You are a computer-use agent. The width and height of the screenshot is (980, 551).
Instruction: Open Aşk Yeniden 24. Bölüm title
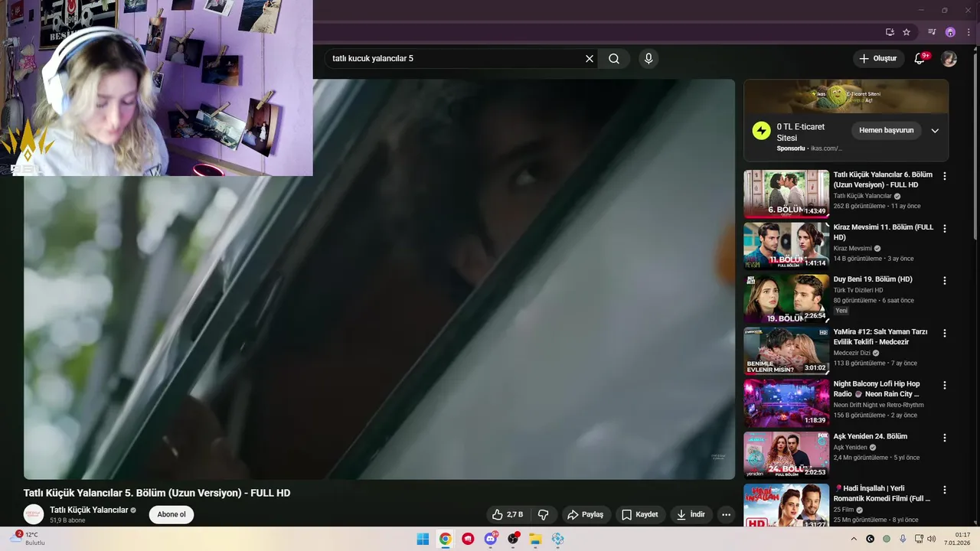(871, 436)
